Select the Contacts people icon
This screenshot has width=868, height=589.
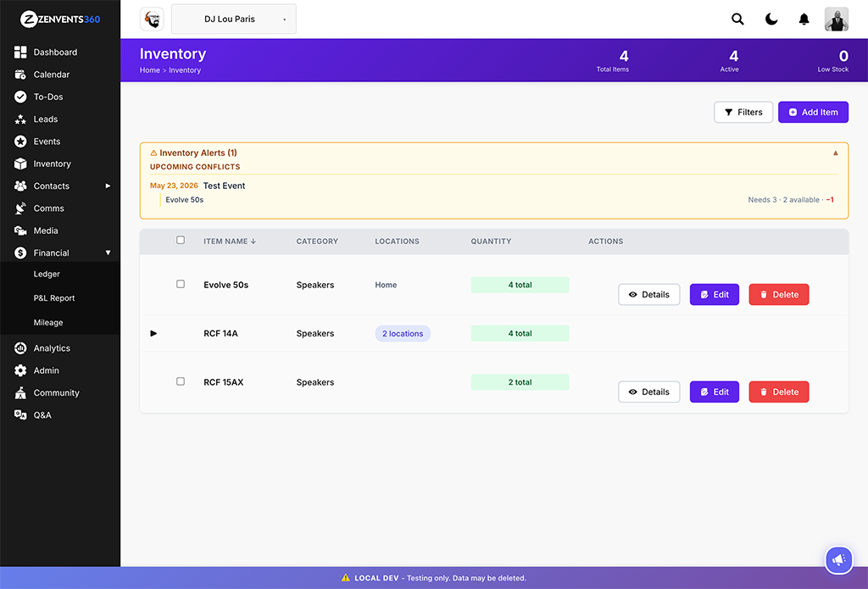click(20, 186)
